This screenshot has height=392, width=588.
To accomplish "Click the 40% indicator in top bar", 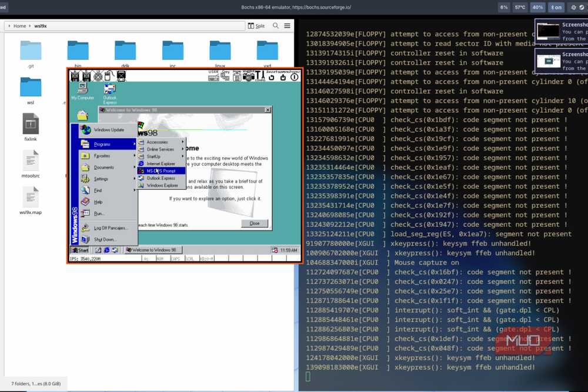I will 537,7.
